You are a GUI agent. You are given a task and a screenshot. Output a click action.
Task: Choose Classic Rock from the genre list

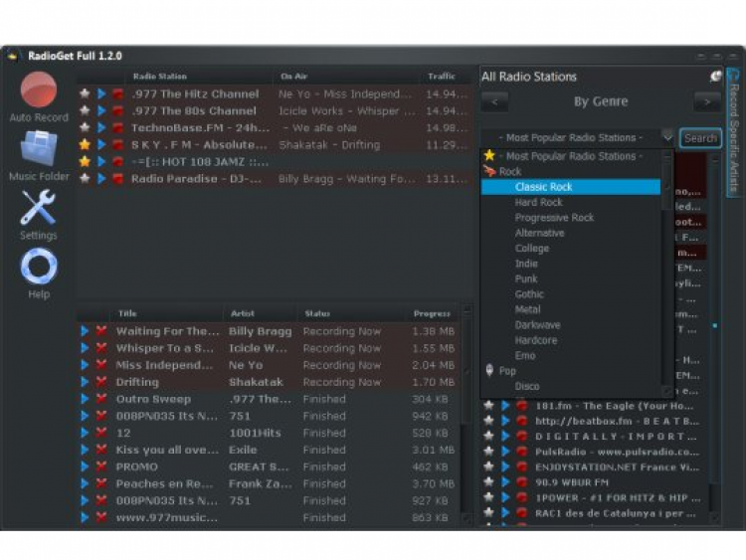[x=571, y=187]
